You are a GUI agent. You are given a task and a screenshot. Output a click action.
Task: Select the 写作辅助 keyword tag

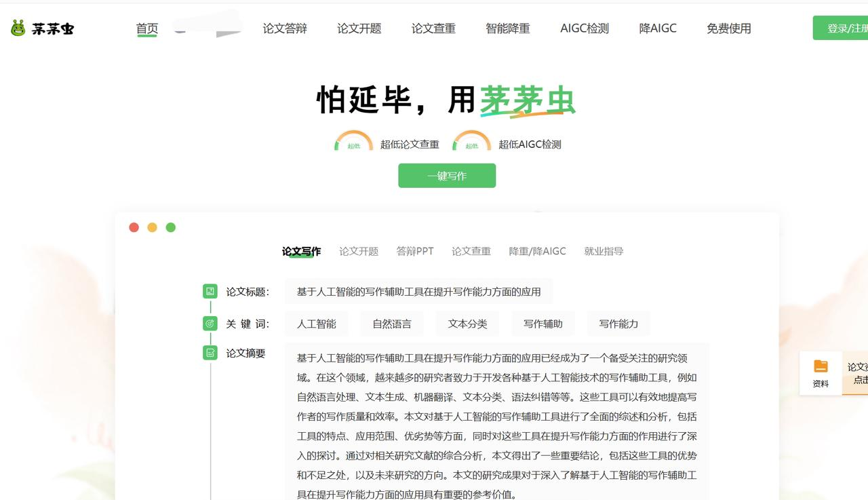pos(543,324)
